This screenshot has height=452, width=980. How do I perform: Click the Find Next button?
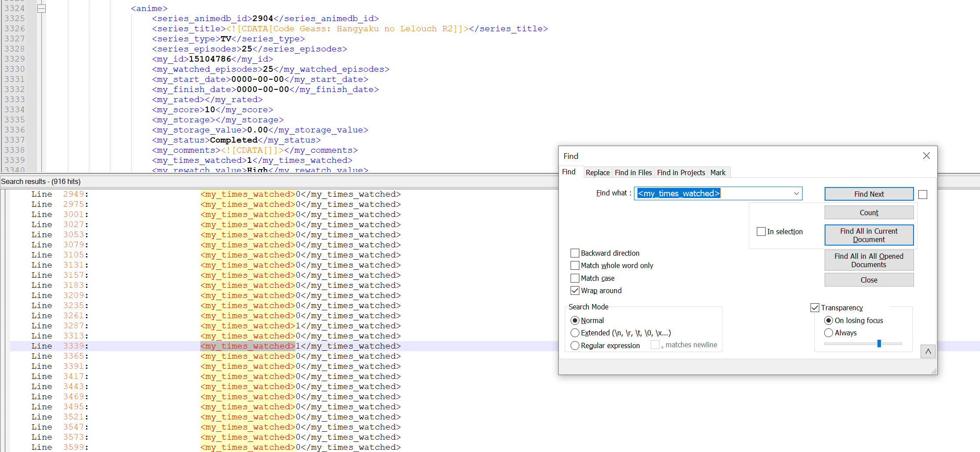869,194
